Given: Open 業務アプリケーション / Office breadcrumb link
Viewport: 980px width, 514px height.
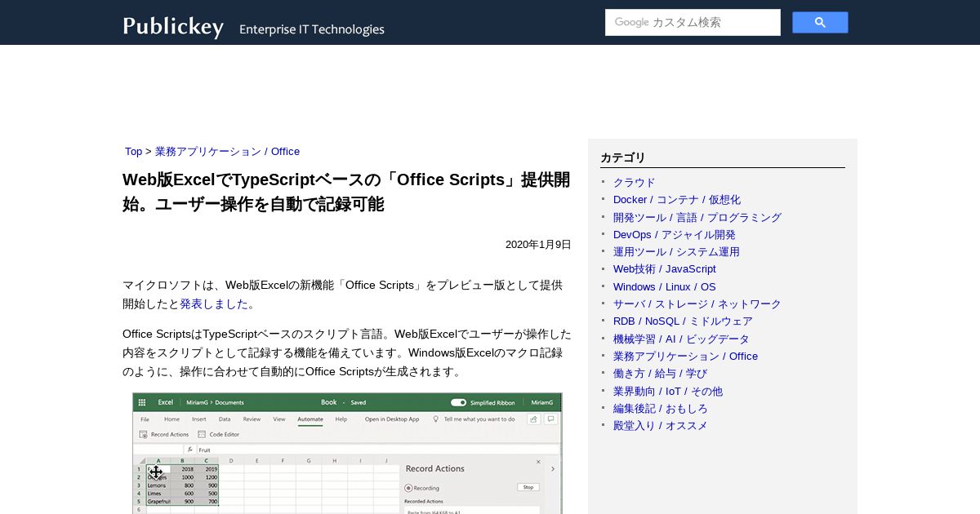Looking at the screenshot, I should (227, 152).
